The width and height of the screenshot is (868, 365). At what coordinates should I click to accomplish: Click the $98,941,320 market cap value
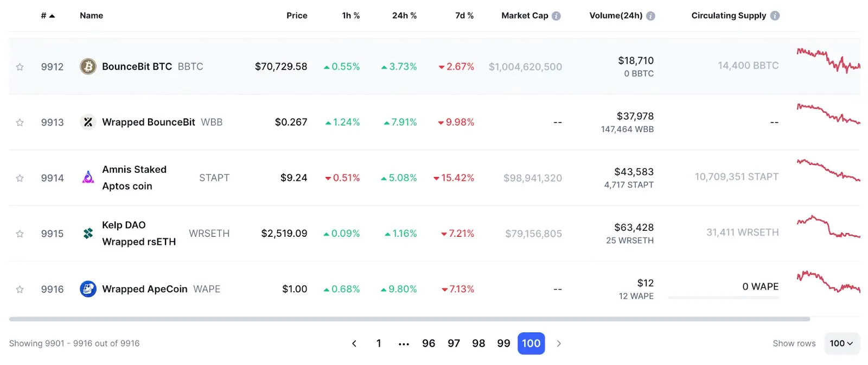point(533,178)
